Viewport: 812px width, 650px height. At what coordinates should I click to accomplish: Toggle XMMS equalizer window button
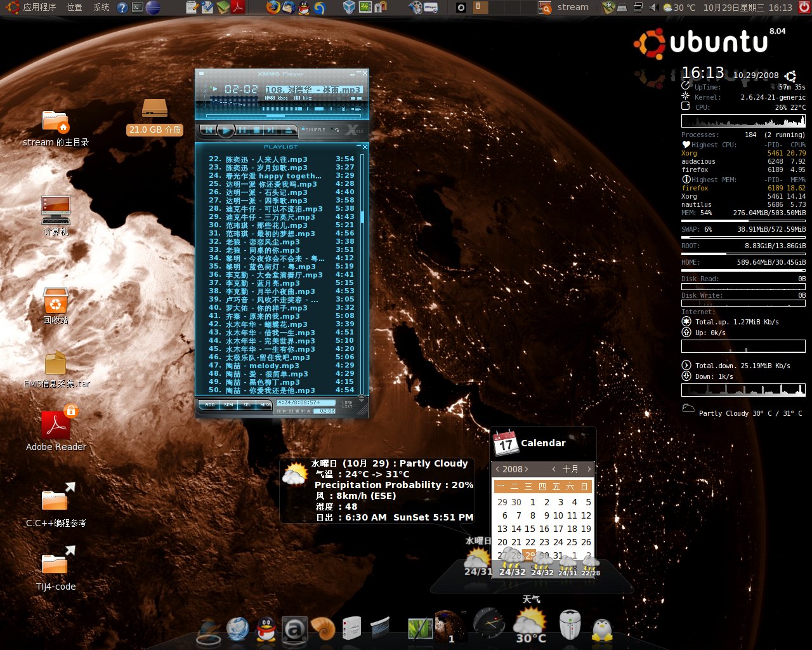[342, 109]
